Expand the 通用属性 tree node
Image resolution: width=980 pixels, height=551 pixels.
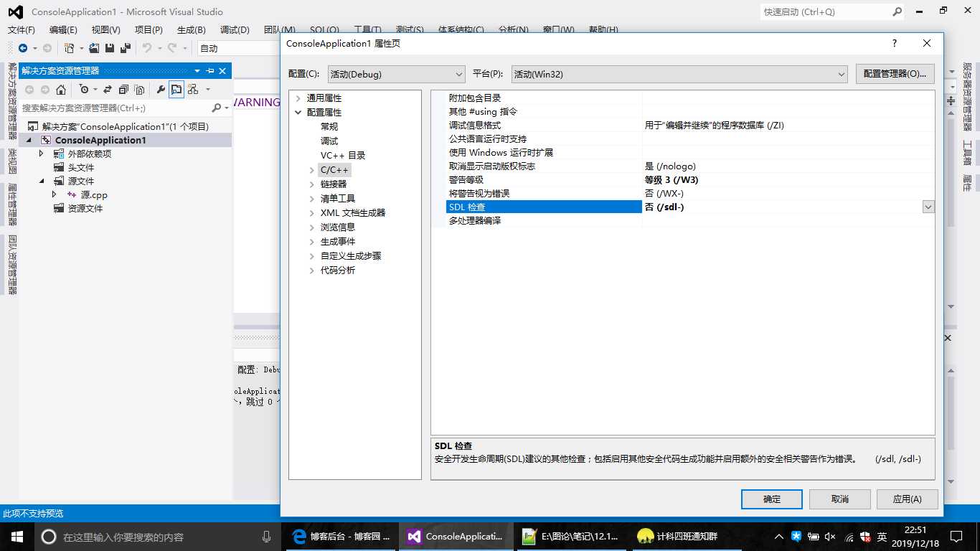tap(298, 98)
